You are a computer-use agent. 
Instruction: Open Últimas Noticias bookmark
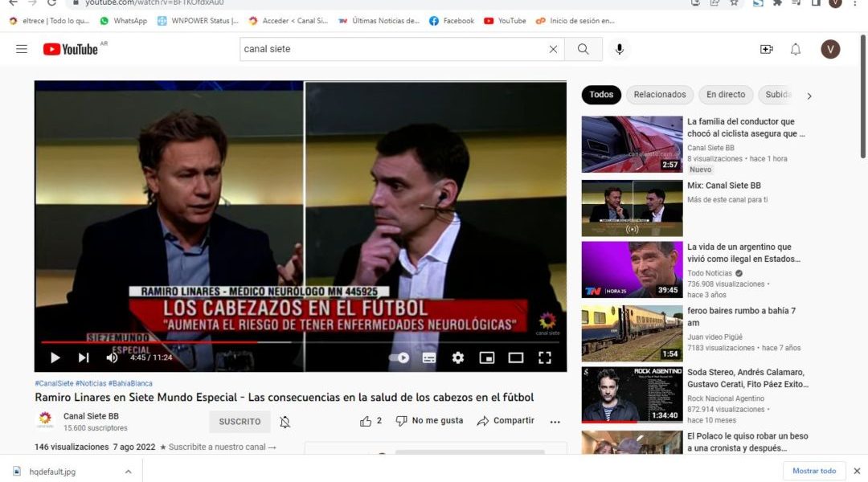point(379,20)
